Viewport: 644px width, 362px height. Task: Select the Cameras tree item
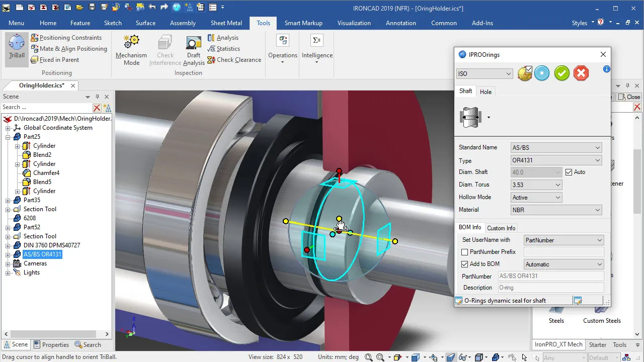click(x=35, y=263)
